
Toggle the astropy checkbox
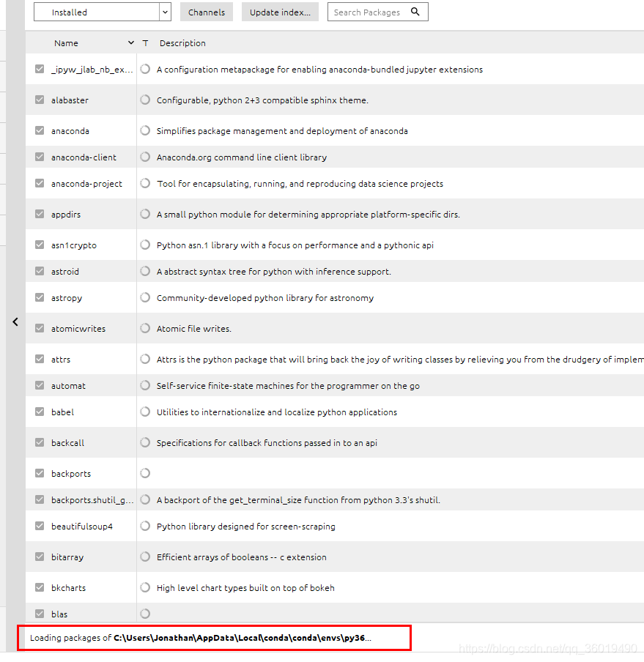[40, 297]
